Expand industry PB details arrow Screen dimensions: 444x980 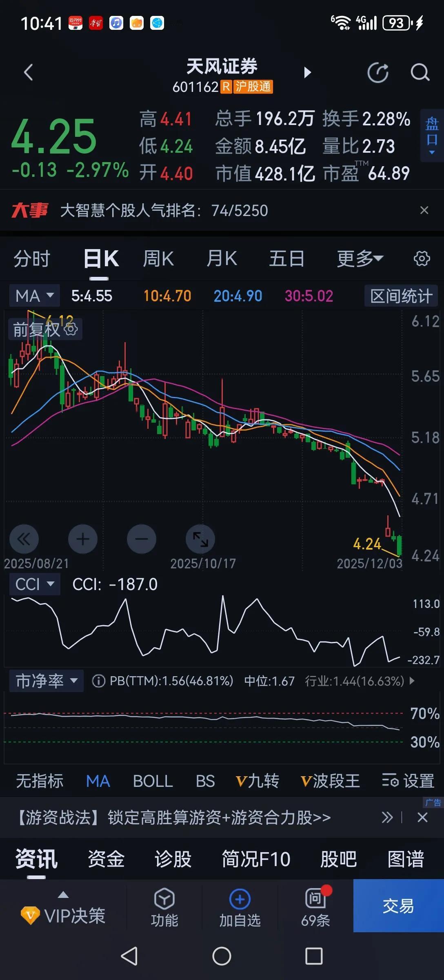pyautogui.click(x=412, y=681)
